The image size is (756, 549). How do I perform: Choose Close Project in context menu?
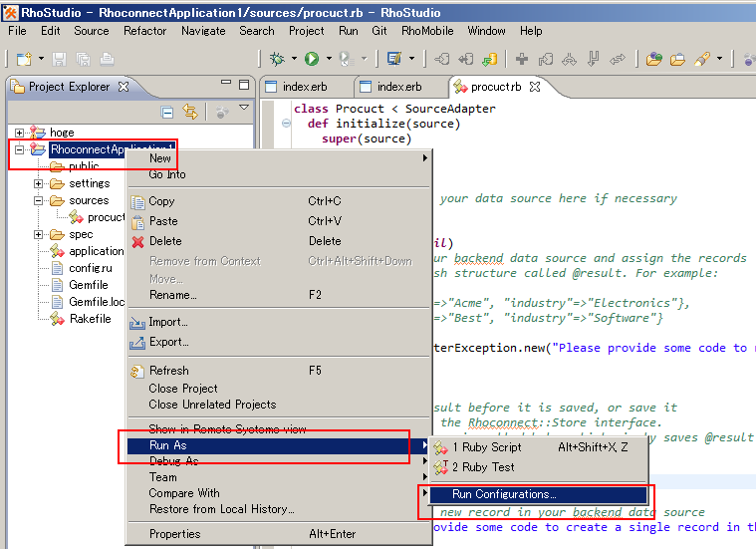click(280, 389)
